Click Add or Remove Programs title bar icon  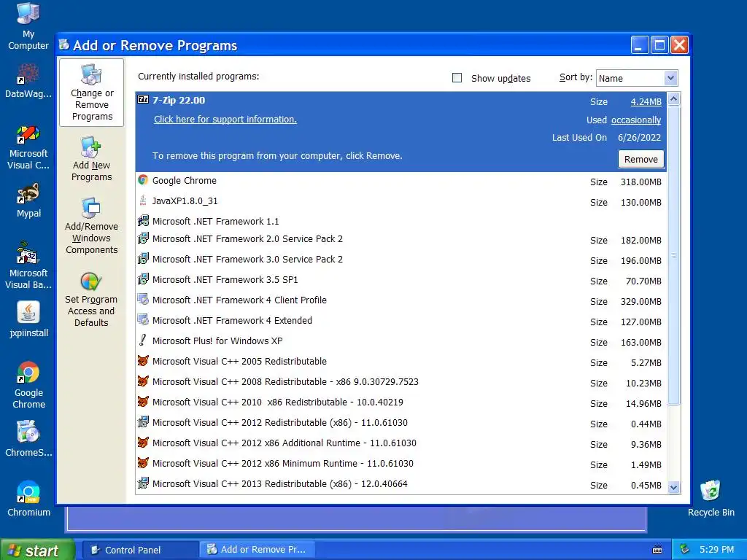point(64,44)
